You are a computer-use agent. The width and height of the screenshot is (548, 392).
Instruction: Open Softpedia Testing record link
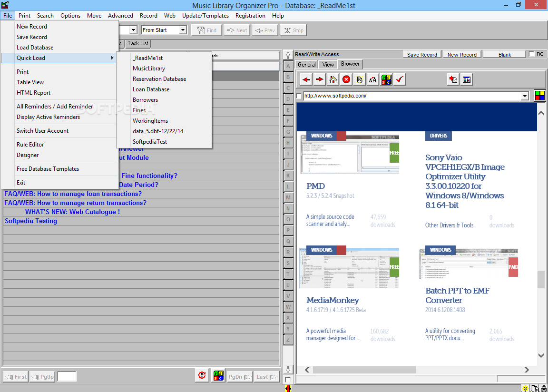[31, 221]
